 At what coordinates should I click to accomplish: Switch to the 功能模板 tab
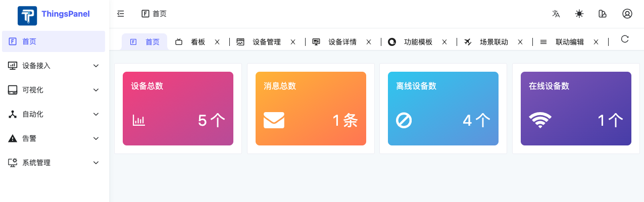[418, 42]
